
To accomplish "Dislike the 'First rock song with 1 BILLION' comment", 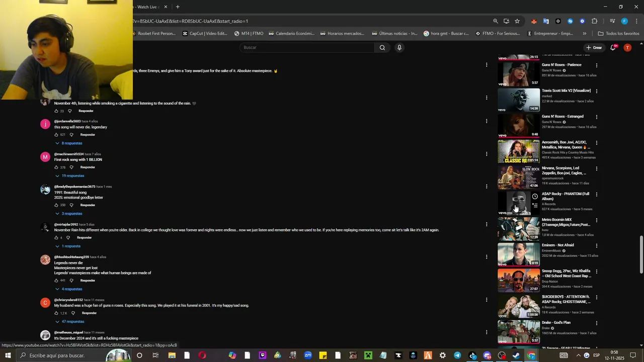I will (71, 167).
